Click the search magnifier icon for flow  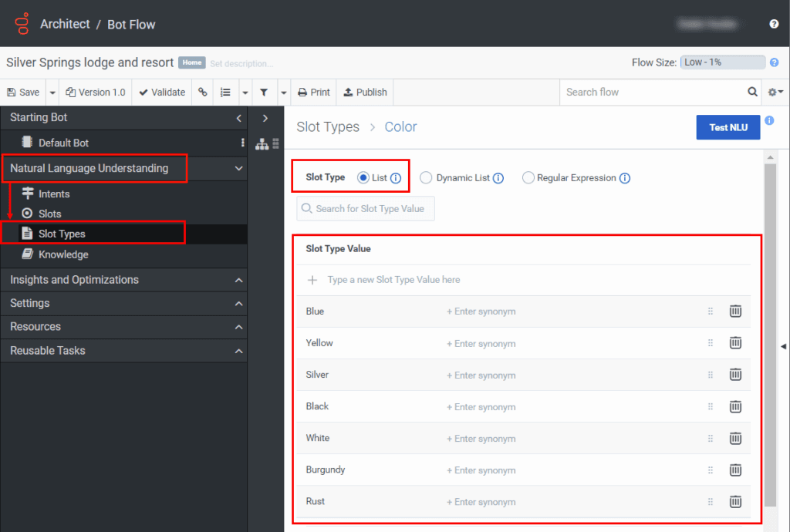[752, 93]
